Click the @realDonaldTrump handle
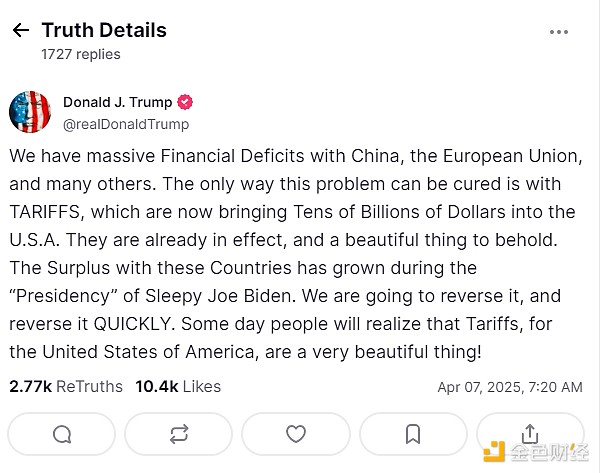The height and width of the screenshot is (473, 600). tap(125, 124)
